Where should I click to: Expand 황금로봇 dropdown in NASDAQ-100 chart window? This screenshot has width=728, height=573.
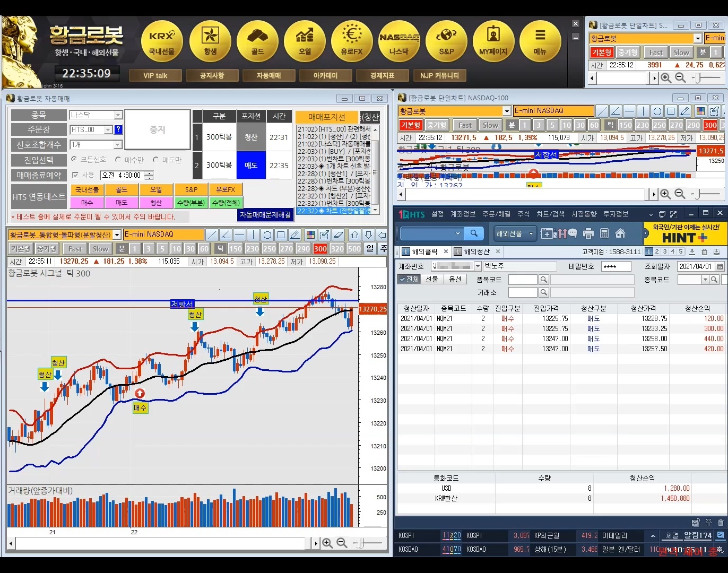pos(507,111)
